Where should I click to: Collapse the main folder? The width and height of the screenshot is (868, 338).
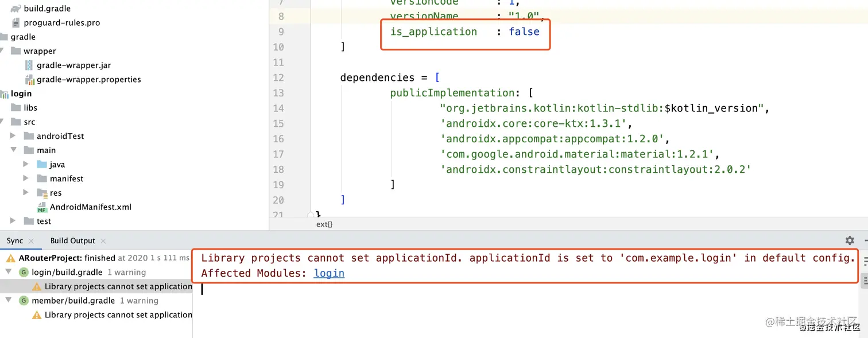click(x=13, y=150)
